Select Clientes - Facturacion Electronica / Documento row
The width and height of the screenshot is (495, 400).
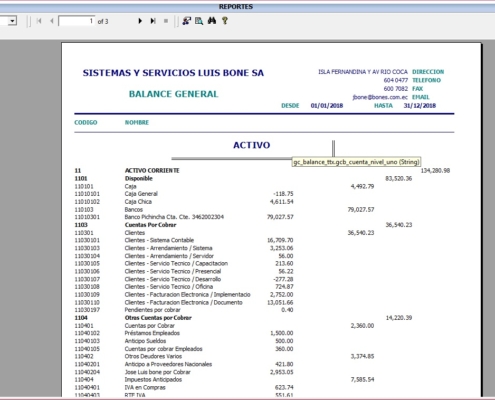click(x=184, y=302)
